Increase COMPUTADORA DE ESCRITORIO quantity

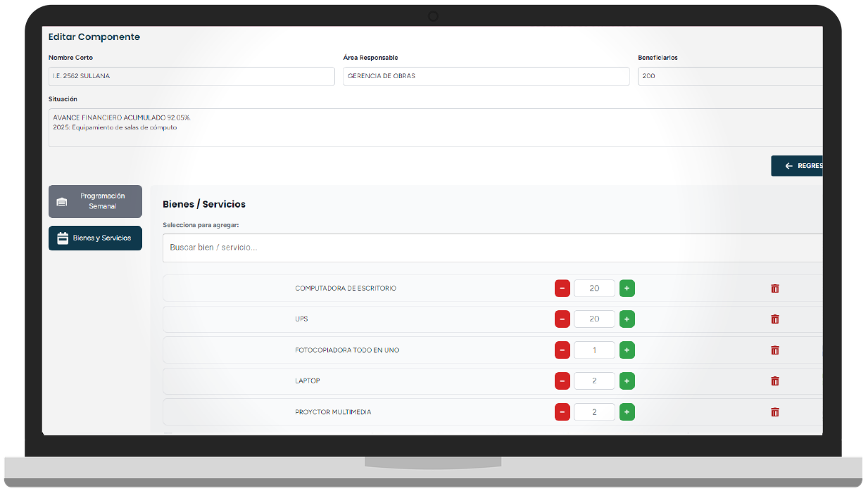627,288
